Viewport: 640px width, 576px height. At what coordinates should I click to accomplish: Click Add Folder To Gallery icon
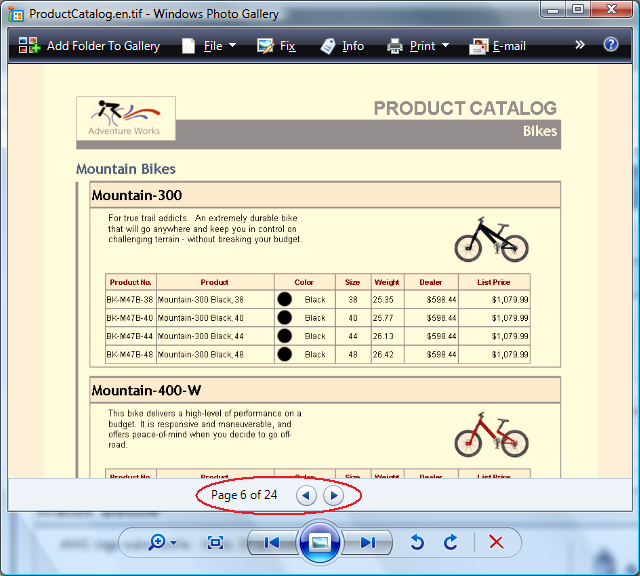[29, 45]
